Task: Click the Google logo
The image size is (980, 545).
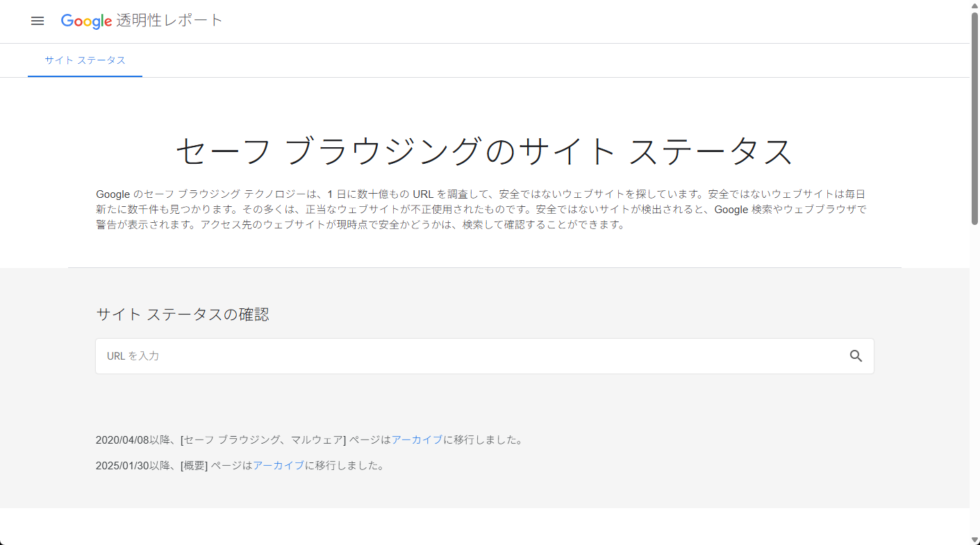Action: [87, 22]
